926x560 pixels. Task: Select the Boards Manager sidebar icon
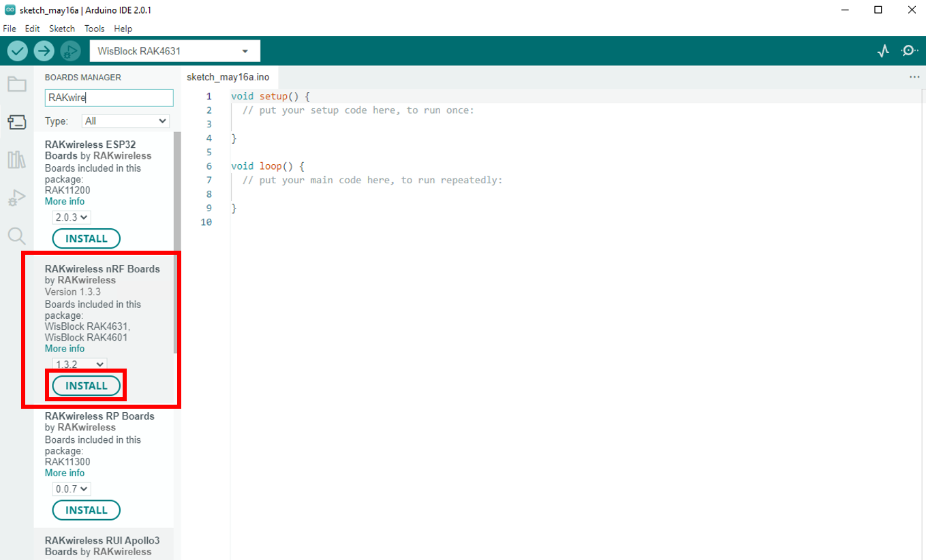point(16,123)
